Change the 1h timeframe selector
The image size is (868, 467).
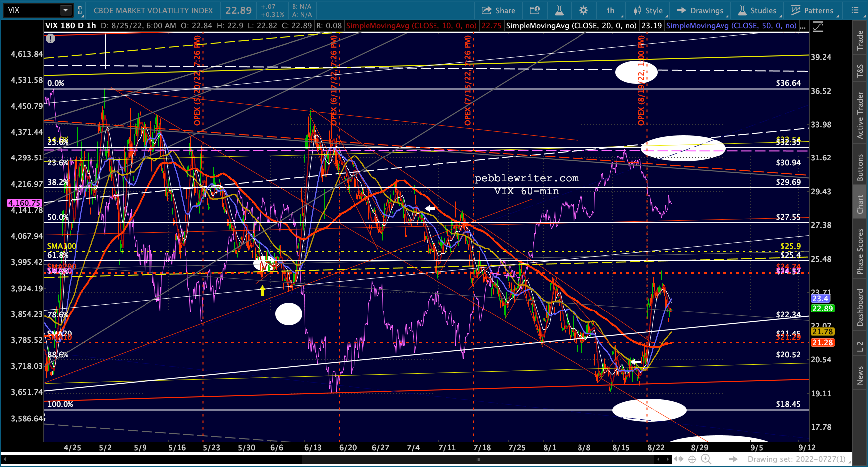(x=610, y=10)
